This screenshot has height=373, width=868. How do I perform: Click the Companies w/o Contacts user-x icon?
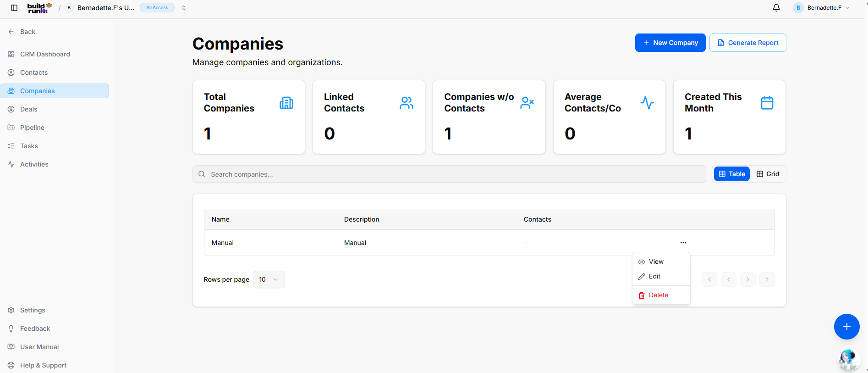[527, 103]
